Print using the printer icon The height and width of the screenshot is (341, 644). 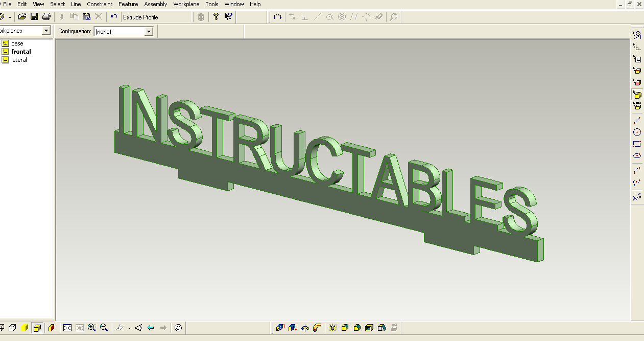tap(46, 17)
